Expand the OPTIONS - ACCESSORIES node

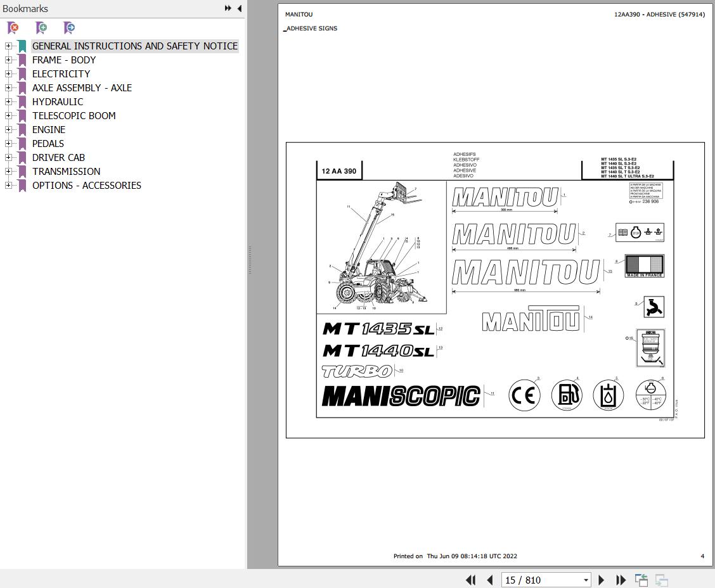8,185
